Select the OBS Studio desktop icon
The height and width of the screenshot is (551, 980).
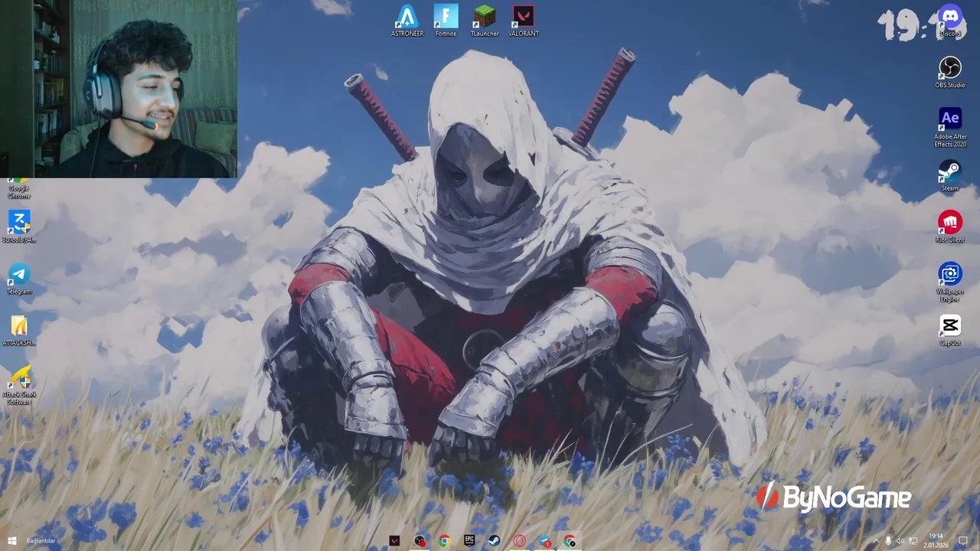(x=950, y=72)
